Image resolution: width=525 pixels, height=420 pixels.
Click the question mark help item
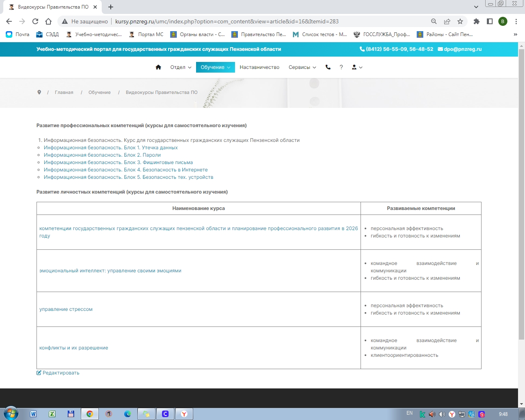[341, 67]
